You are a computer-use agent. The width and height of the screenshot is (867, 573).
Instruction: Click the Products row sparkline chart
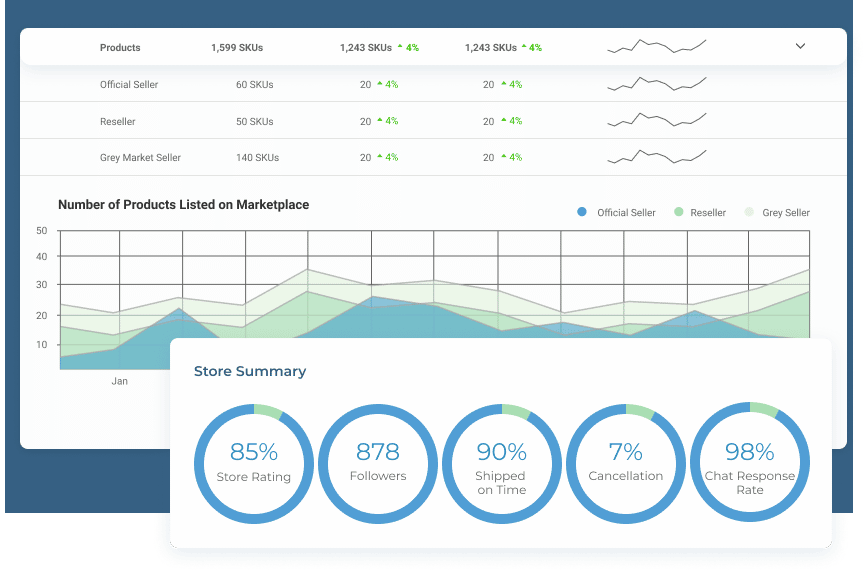(x=656, y=46)
